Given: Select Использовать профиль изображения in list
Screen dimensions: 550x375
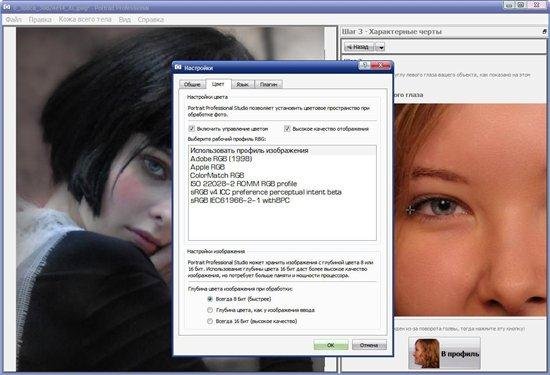Looking at the screenshot, I should 282,150.
